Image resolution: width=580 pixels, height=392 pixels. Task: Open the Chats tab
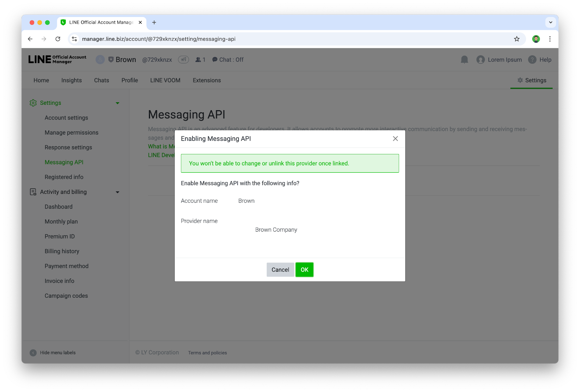101,80
